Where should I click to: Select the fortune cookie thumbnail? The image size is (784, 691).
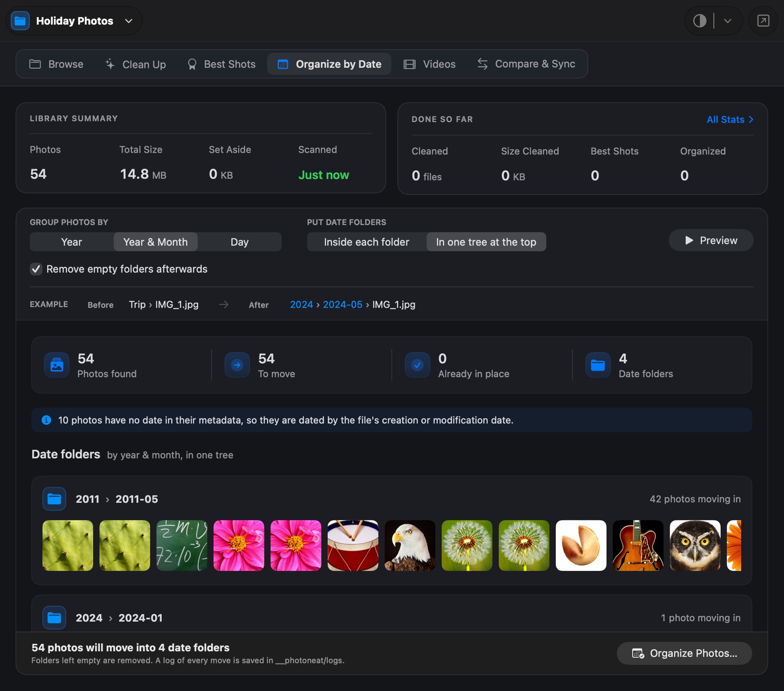click(581, 545)
